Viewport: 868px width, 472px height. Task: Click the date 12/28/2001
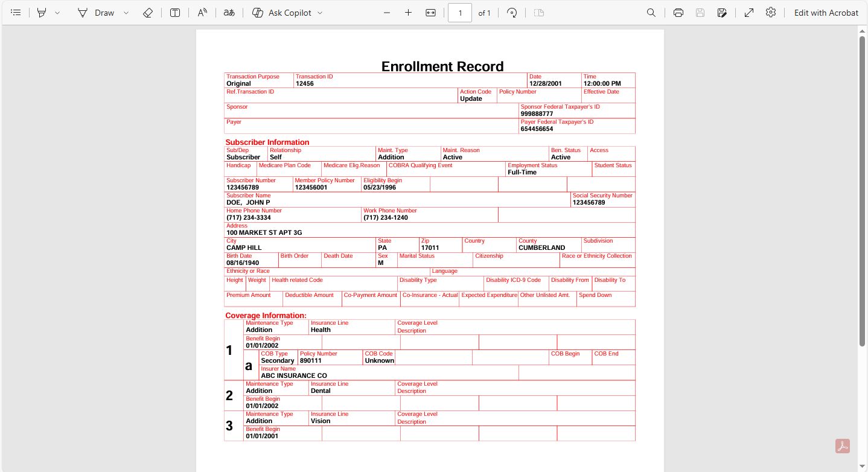point(546,84)
